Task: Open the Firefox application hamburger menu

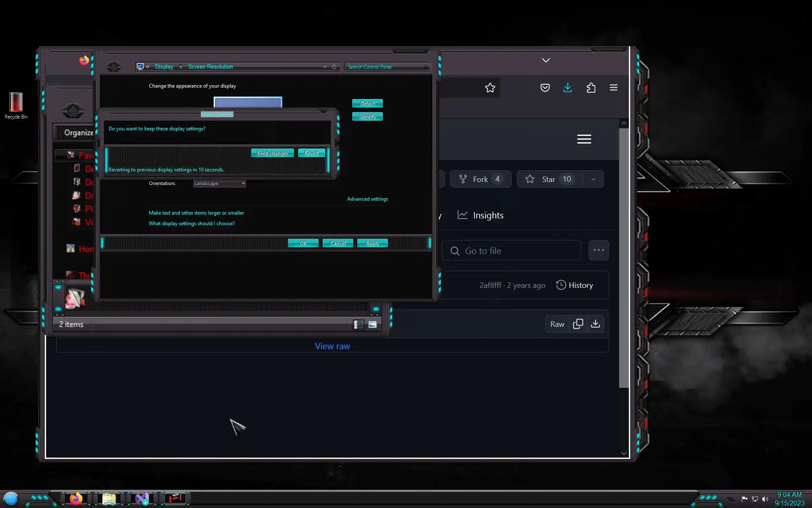Action: (613, 88)
